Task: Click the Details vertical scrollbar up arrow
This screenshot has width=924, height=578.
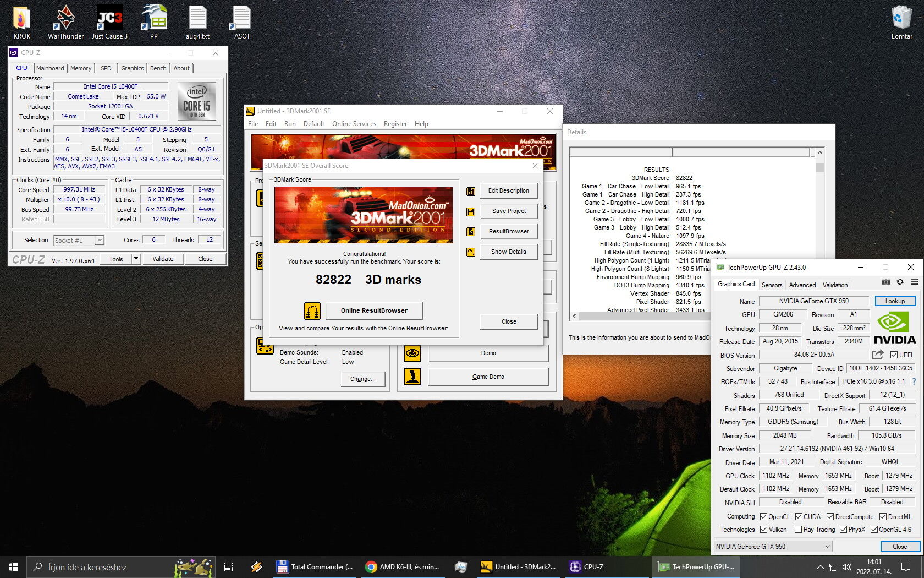Action: point(820,152)
